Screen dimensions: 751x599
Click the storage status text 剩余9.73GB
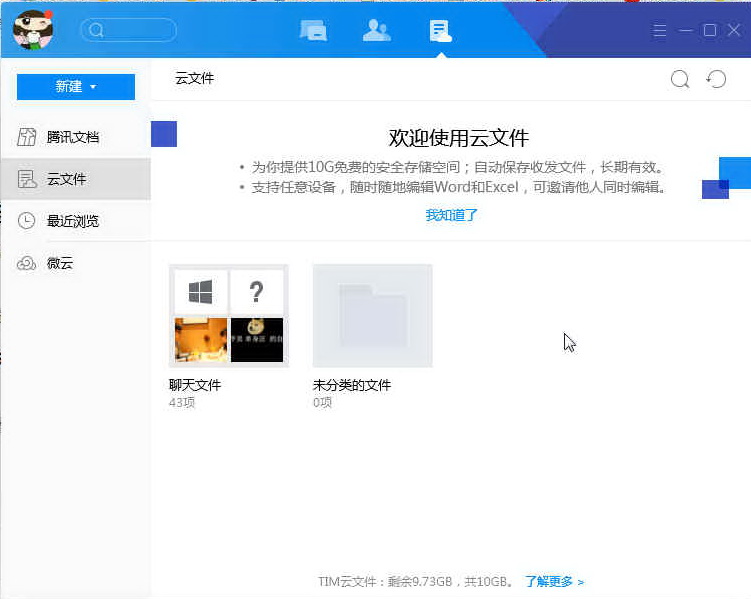click(420, 582)
